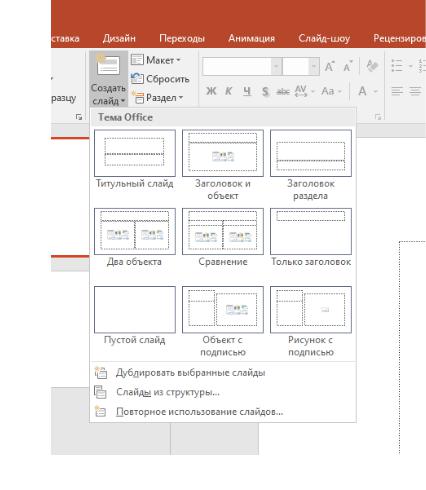Screen dimensions: 426x490
Task: Increase font size with larger A icon
Action: [329, 67]
